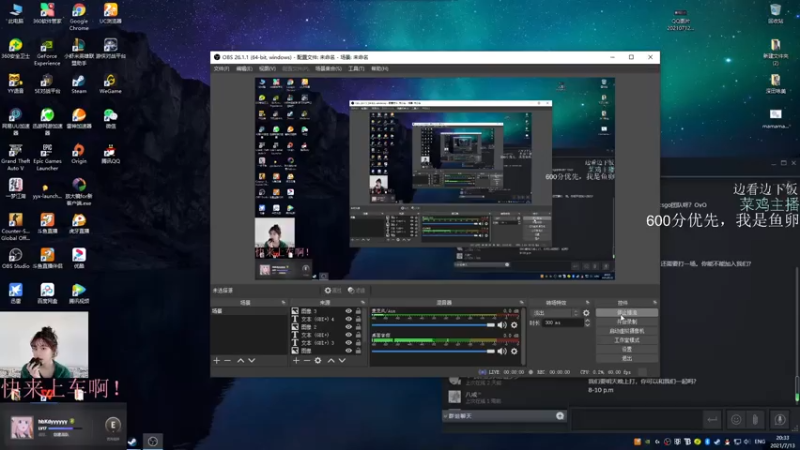Mute the desktop audio speaker icon
The height and width of the screenshot is (450, 800).
coord(502,351)
